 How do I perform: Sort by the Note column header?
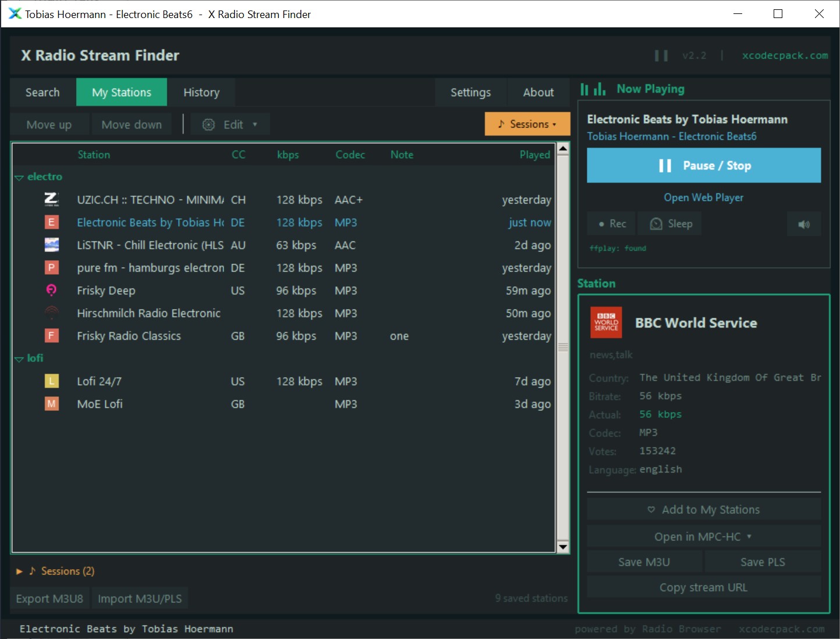(x=402, y=155)
